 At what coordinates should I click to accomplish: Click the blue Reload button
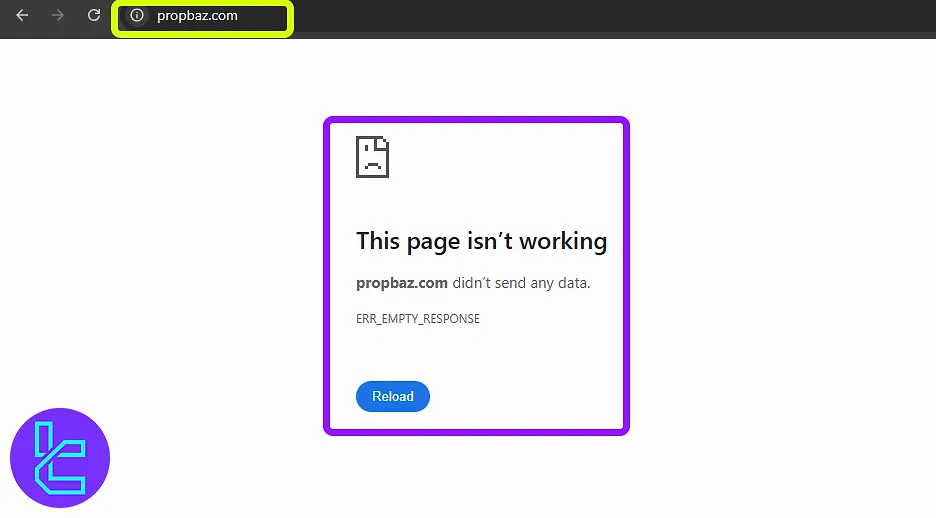click(x=392, y=396)
